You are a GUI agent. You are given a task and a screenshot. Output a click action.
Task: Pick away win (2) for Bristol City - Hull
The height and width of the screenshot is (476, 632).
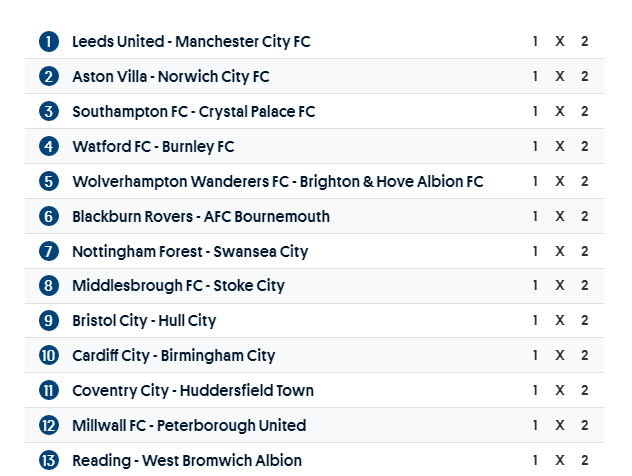pos(585,321)
